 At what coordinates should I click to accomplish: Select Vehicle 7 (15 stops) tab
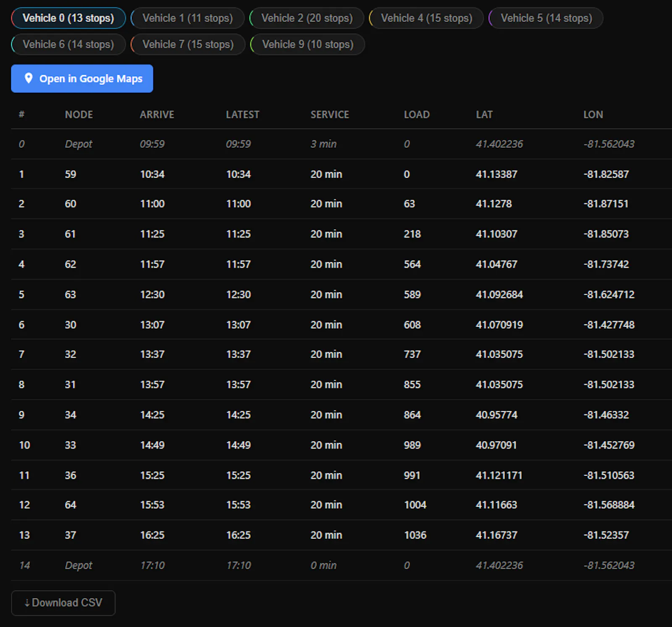[188, 44]
